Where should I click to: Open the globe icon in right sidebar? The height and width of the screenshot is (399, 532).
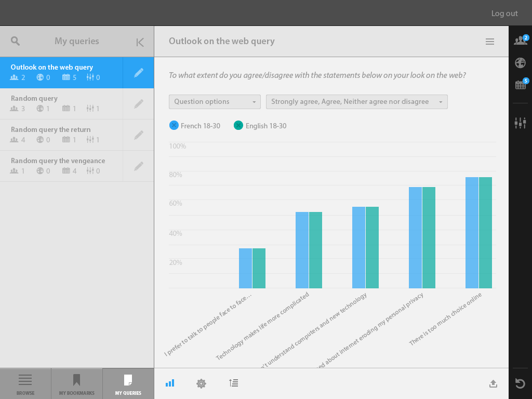tap(520, 63)
